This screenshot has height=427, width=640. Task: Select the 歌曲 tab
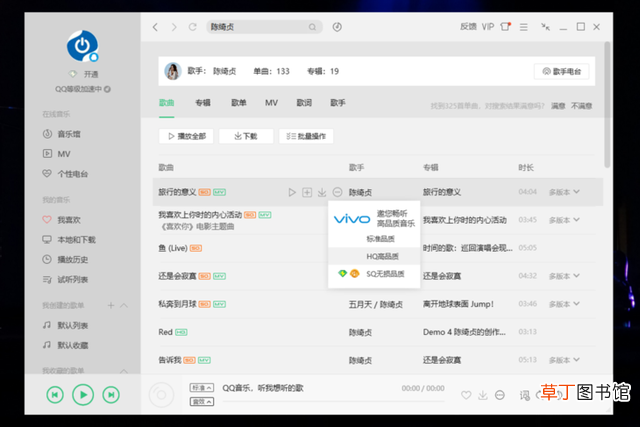[x=167, y=103]
